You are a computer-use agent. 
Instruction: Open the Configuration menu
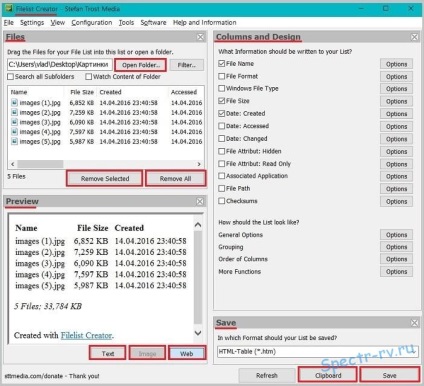(92, 23)
